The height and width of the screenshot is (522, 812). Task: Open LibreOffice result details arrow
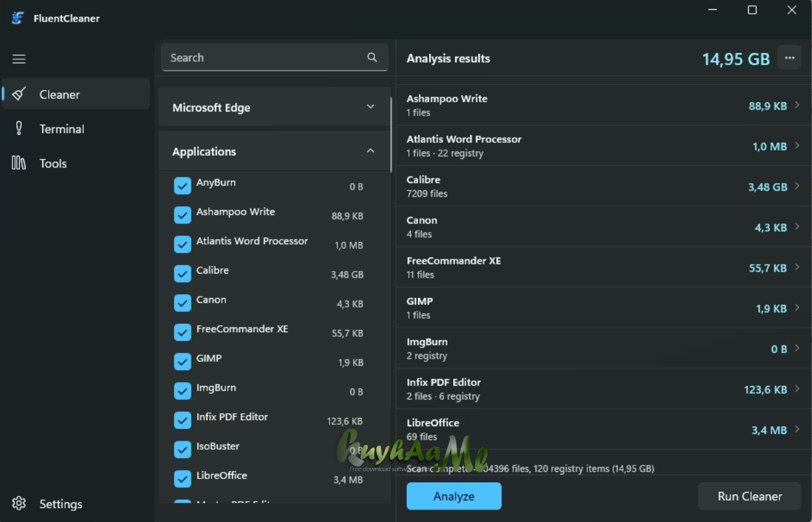[797, 429]
